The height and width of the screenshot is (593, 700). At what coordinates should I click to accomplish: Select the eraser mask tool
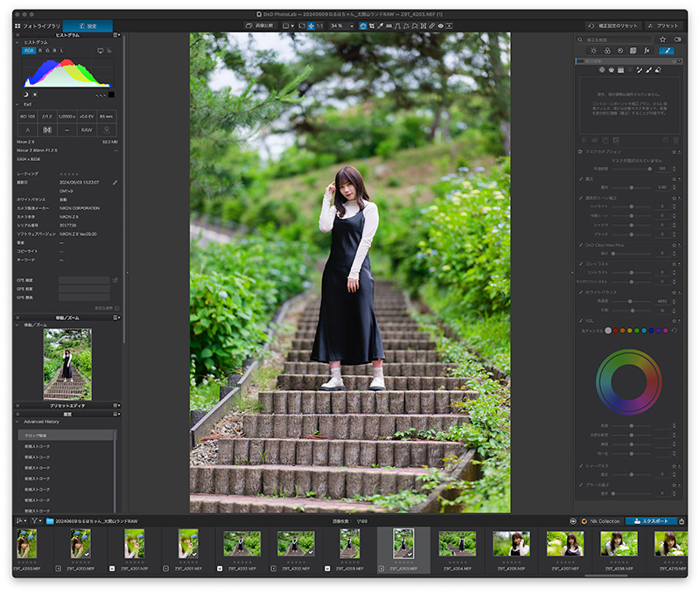tap(658, 70)
